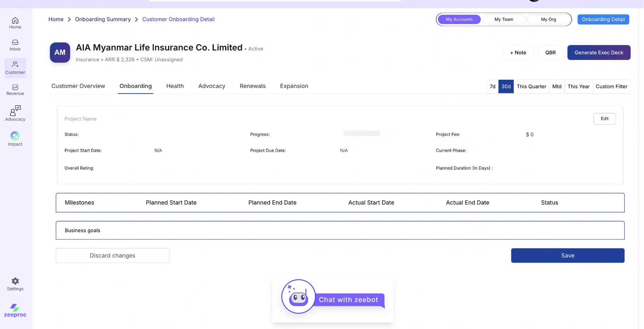Click the project Progress bar
Screen dimensions: 644x329
(x=361, y=134)
